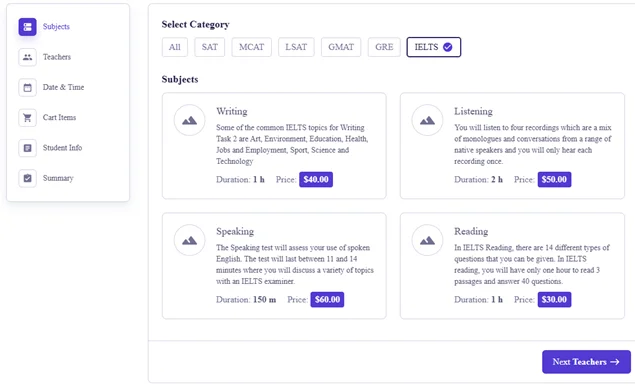Click the Writing card description text
The height and width of the screenshot is (386, 635).
tap(292, 145)
